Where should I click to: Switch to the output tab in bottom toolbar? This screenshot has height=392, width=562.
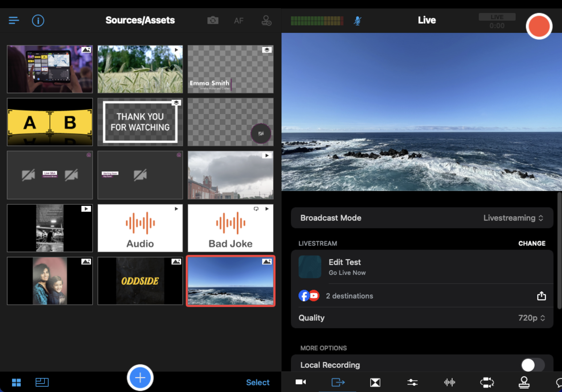(338, 382)
